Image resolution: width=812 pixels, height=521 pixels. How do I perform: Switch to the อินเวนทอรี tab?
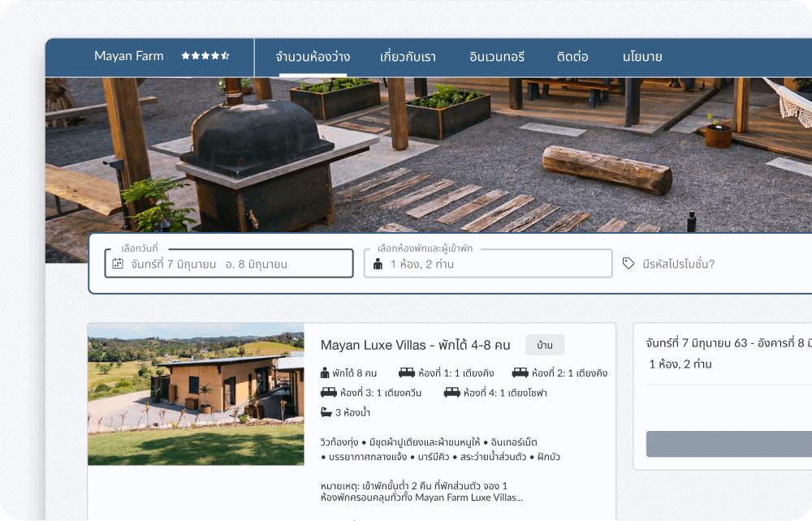pos(497,56)
